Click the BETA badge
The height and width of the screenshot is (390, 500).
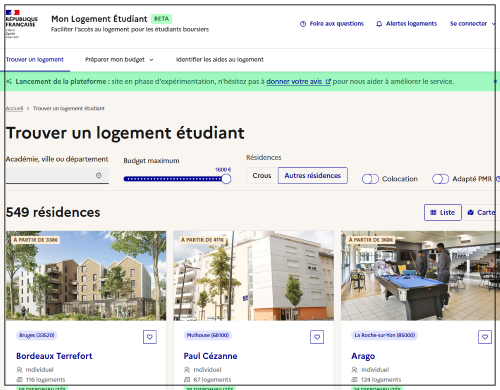pyautogui.click(x=161, y=19)
